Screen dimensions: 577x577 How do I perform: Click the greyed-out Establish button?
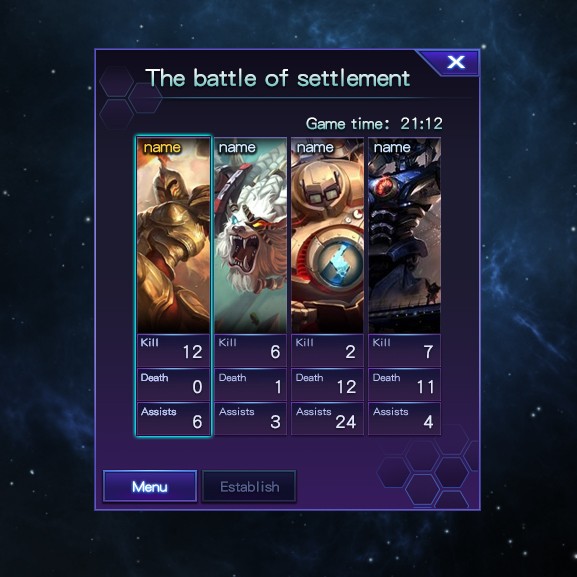click(249, 486)
